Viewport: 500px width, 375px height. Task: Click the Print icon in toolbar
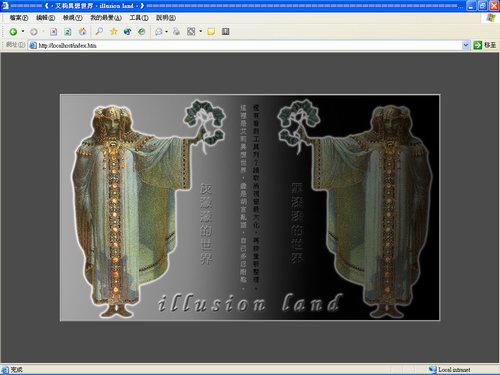(176, 32)
